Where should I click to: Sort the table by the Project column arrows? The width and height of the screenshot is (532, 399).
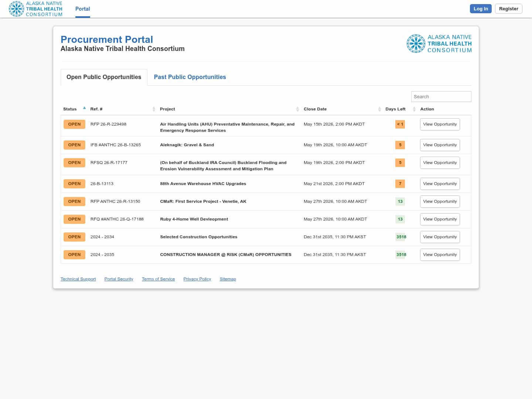tap(297, 109)
